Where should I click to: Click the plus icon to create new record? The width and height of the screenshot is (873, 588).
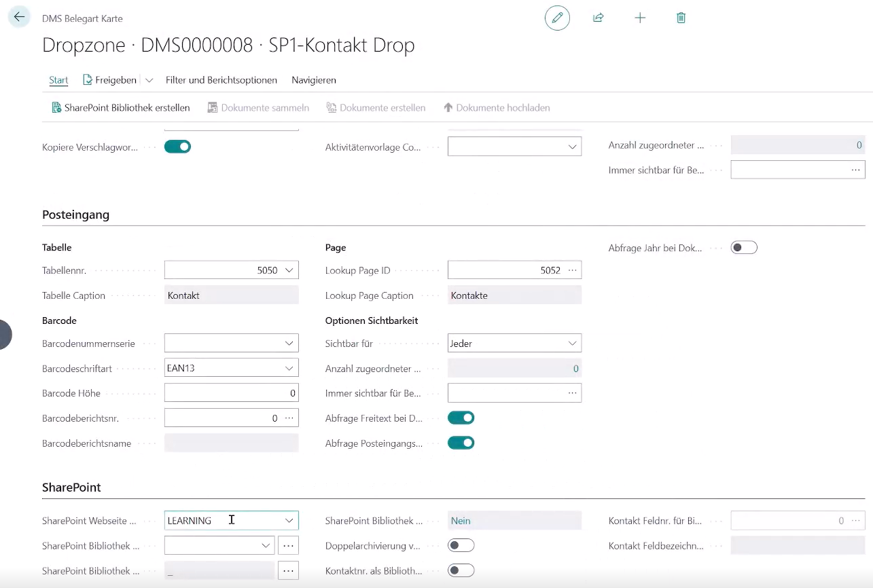pyautogui.click(x=639, y=18)
